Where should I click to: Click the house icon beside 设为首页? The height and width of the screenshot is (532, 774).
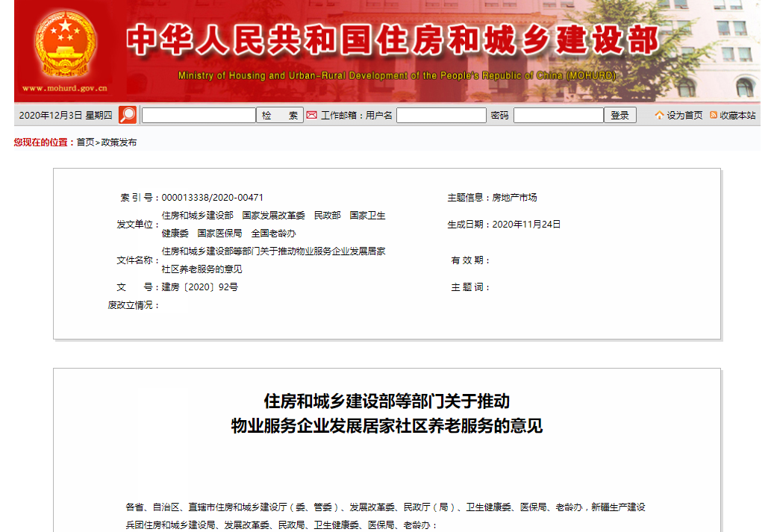pyautogui.click(x=659, y=116)
